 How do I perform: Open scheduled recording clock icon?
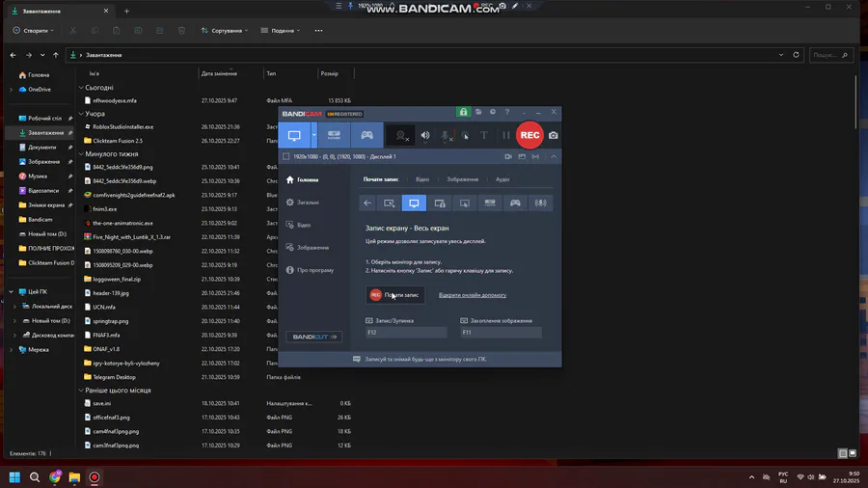tap(493, 112)
